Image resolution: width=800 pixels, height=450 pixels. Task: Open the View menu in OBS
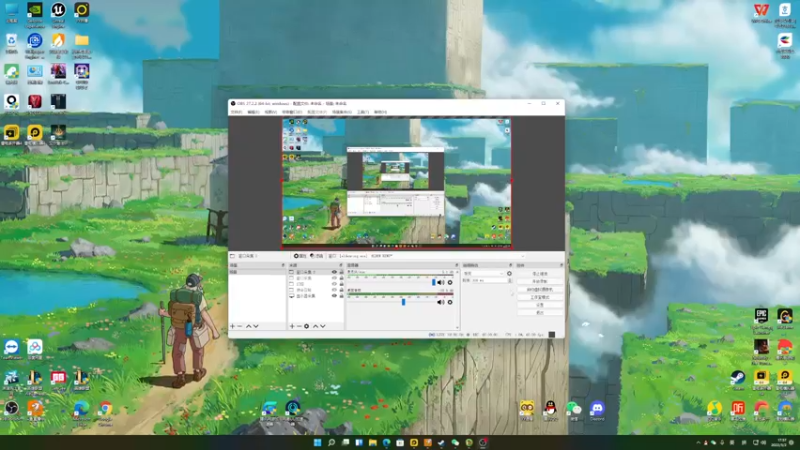(270, 112)
